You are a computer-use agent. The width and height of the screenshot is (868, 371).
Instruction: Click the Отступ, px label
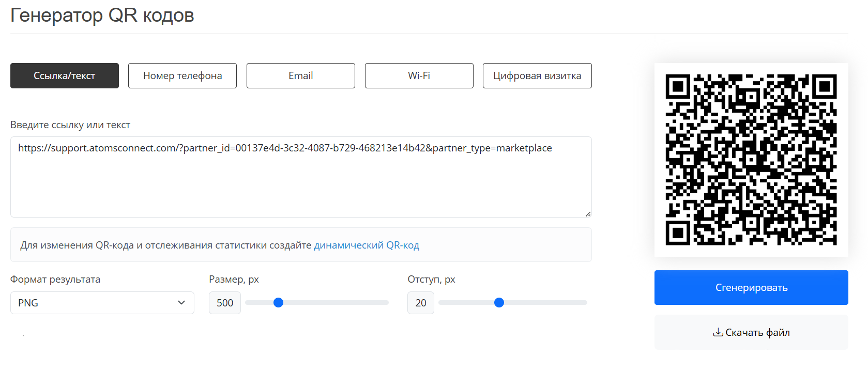[431, 279]
